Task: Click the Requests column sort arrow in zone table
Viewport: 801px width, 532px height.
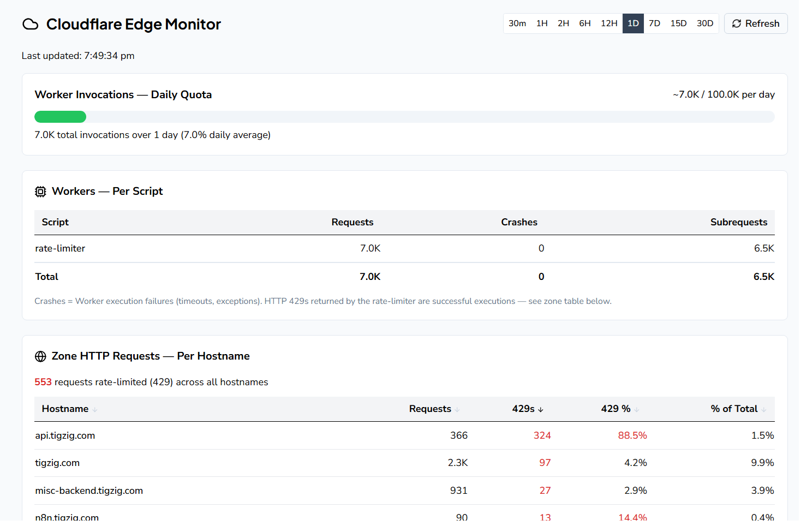Action: point(457,410)
